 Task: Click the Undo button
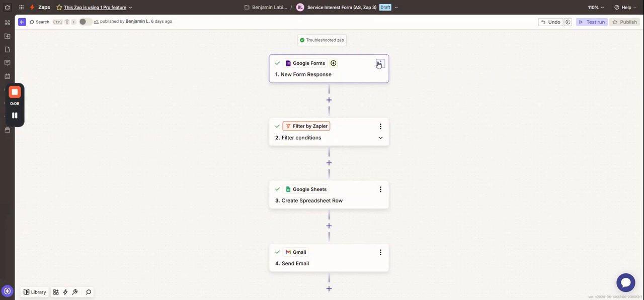[550, 22]
